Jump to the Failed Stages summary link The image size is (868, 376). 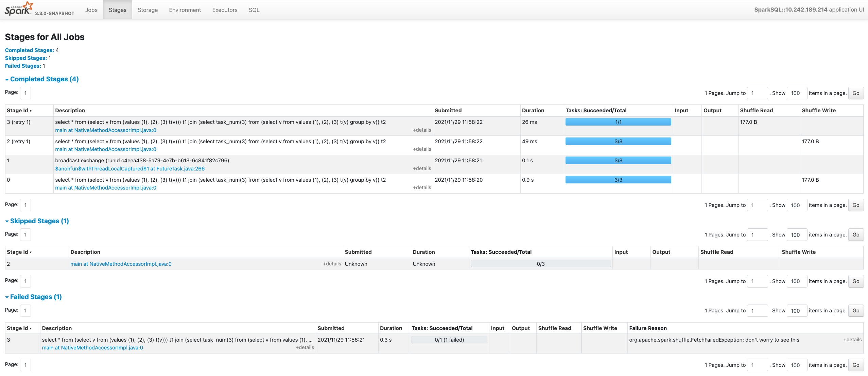pyautogui.click(x=23, y=66)
